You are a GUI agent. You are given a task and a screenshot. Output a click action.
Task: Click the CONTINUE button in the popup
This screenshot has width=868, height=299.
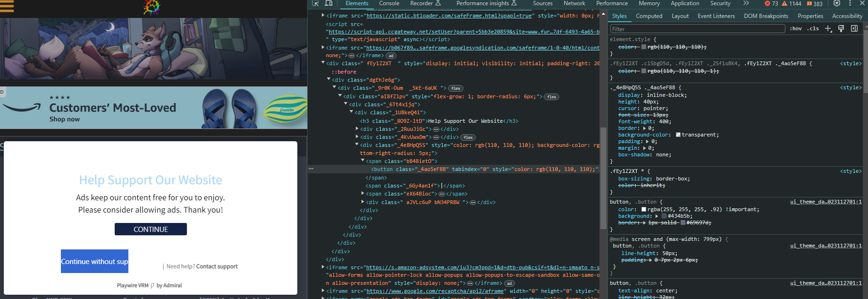click(x=151, y=229)
